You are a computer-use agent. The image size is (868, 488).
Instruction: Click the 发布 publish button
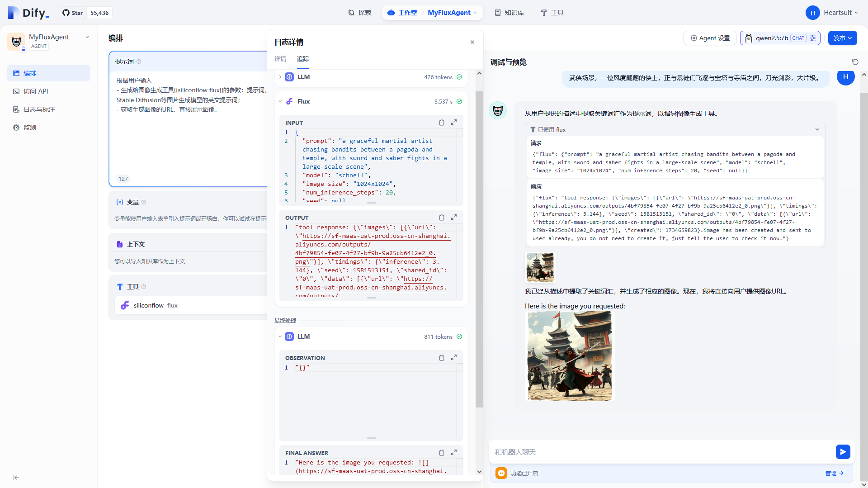842,38
